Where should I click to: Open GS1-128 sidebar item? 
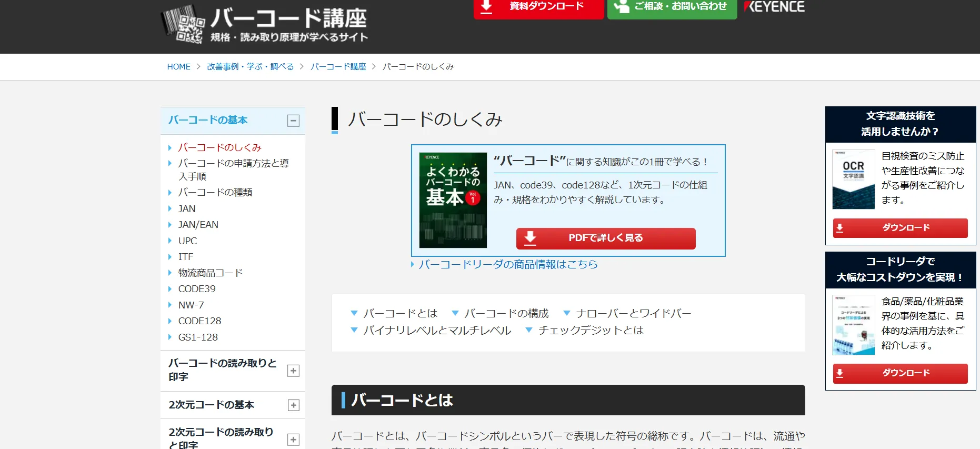click(198, 337)
